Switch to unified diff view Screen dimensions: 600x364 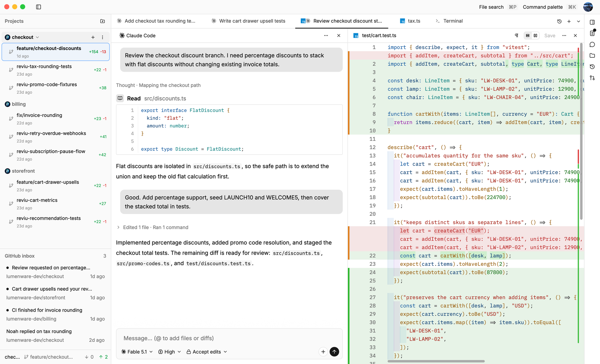point(527,36)
